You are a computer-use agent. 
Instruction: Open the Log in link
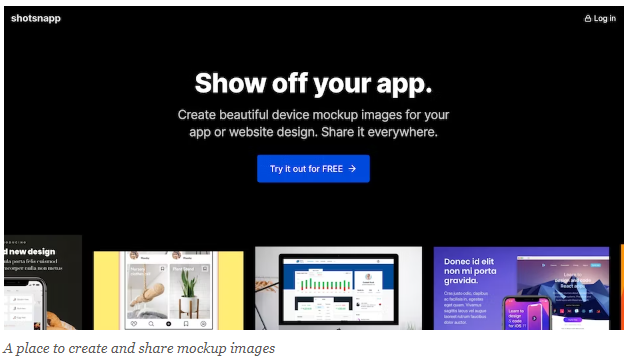(x=600, y=18)
